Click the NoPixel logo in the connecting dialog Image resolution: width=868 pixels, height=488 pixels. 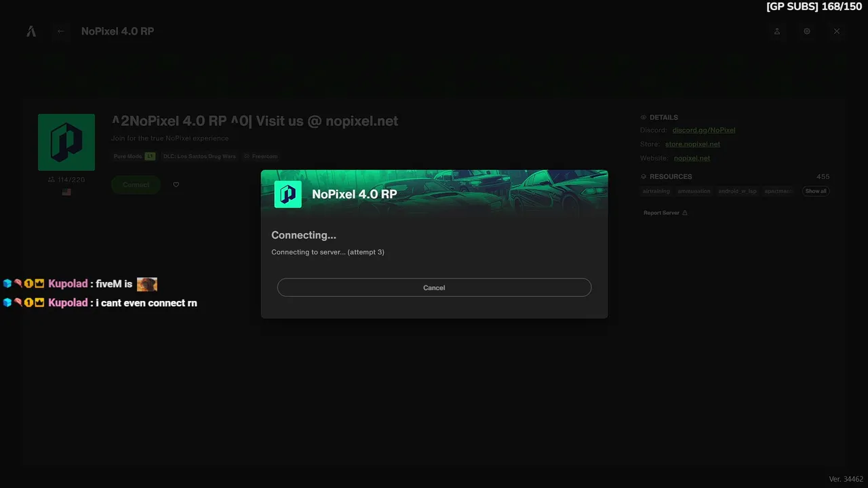tap(288, 195)
